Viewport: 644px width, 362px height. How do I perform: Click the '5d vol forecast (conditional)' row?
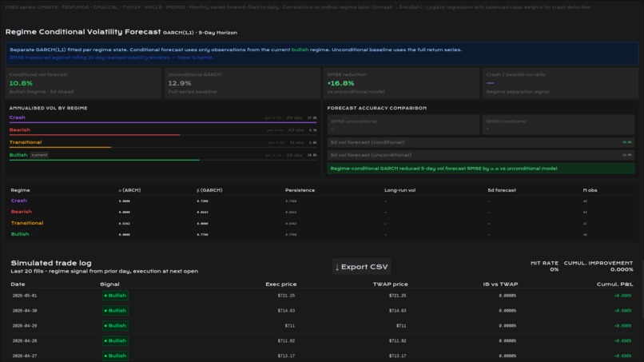(481, 142)
